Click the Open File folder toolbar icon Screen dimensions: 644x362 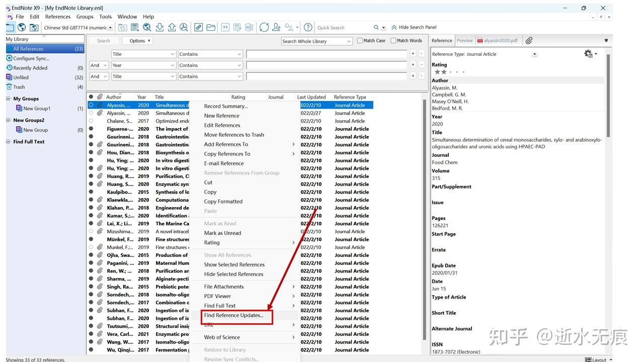(x=211, y=28)
